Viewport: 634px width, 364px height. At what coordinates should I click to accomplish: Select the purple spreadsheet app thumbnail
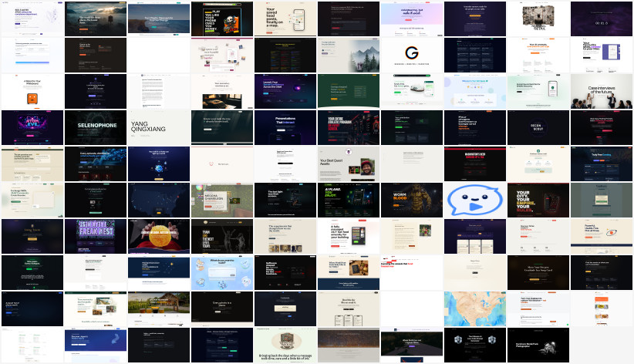click(x=602, y=55)
